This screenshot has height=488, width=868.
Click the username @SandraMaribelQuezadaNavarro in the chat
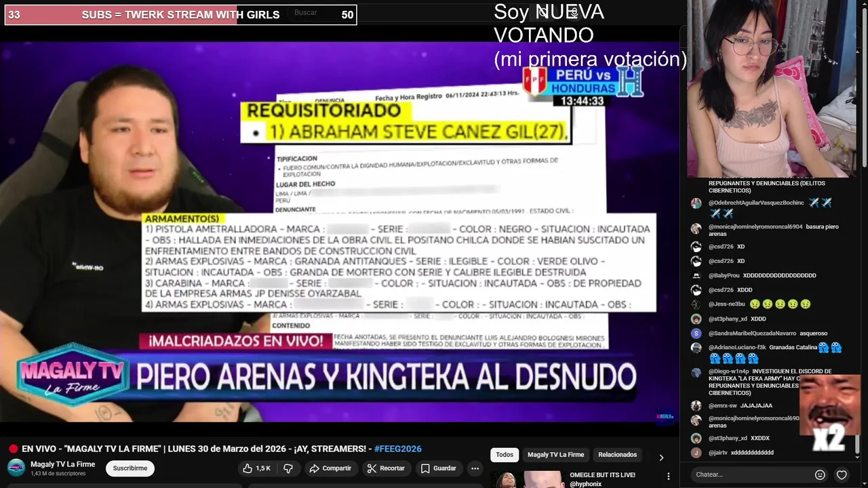[x=752, y=333]
